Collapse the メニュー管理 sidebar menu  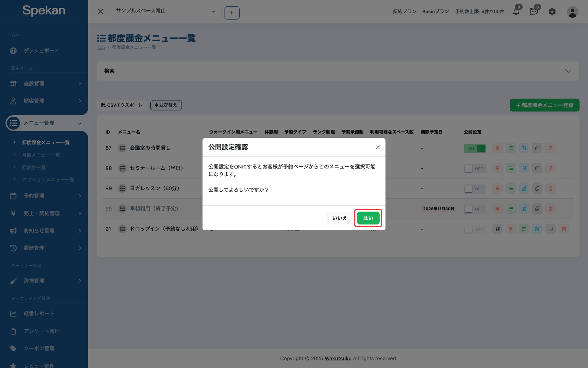click(x=46, y=123)
